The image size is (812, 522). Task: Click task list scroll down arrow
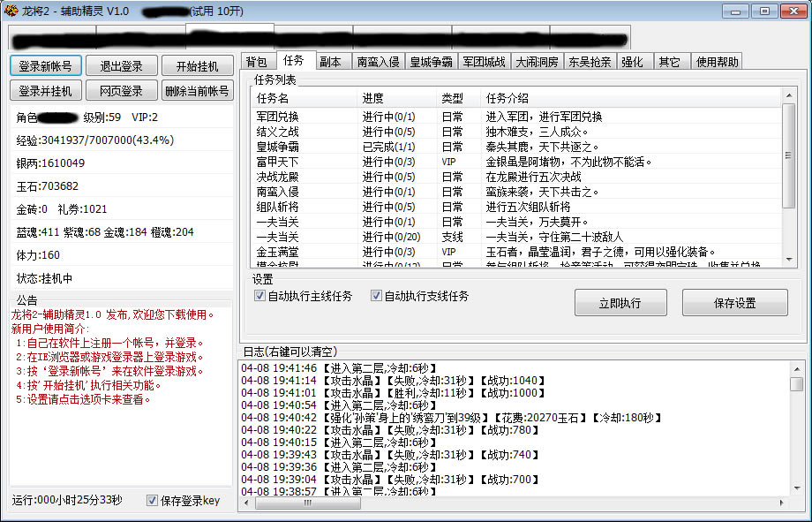pyautogui.click(x=789, y=259)
